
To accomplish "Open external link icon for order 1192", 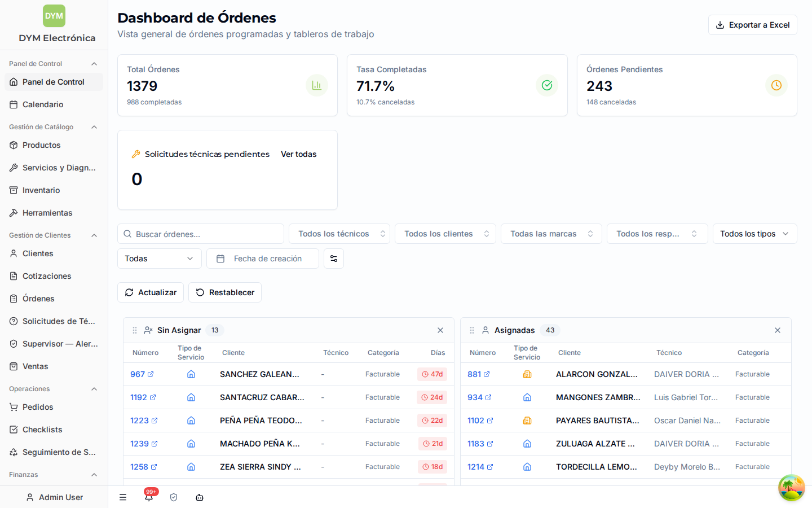I will pos(153,397).
